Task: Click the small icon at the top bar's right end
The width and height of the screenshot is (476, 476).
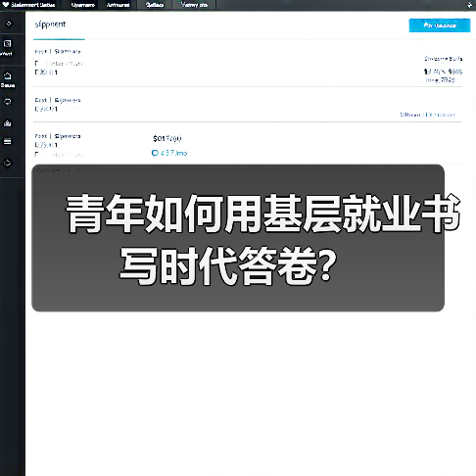Action: coord(469,5)
